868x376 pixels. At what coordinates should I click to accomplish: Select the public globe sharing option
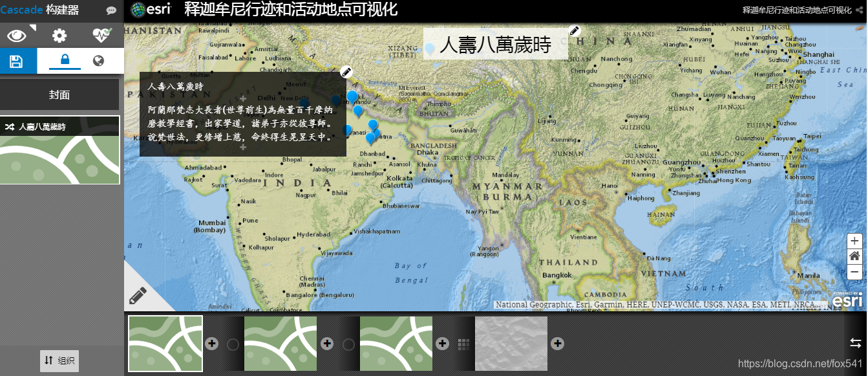click(x=99, y=61)
